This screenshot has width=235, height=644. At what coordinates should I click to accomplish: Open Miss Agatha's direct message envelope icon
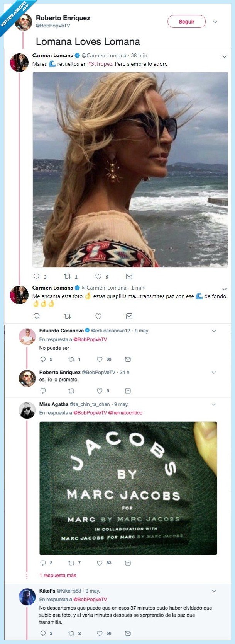(128, 563)
